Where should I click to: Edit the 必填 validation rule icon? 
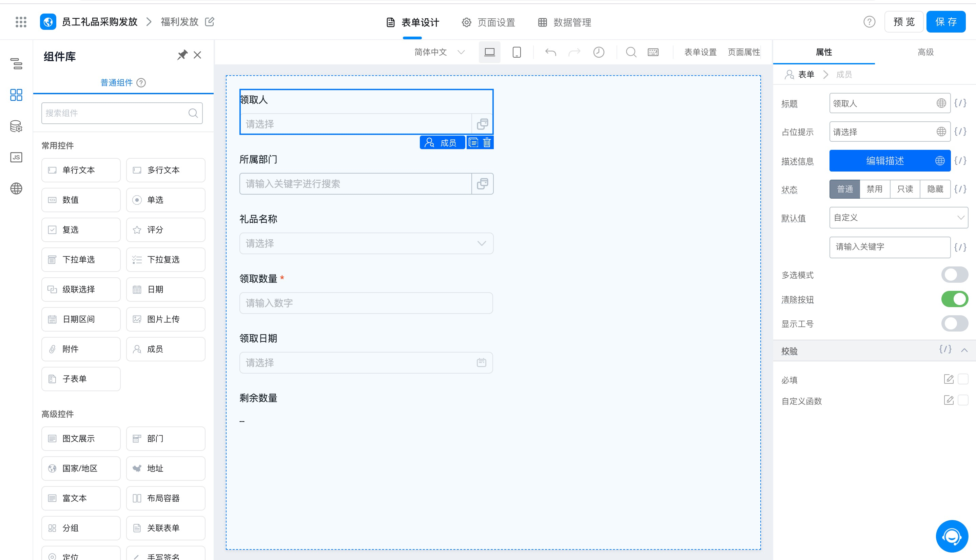pos(949,379)
